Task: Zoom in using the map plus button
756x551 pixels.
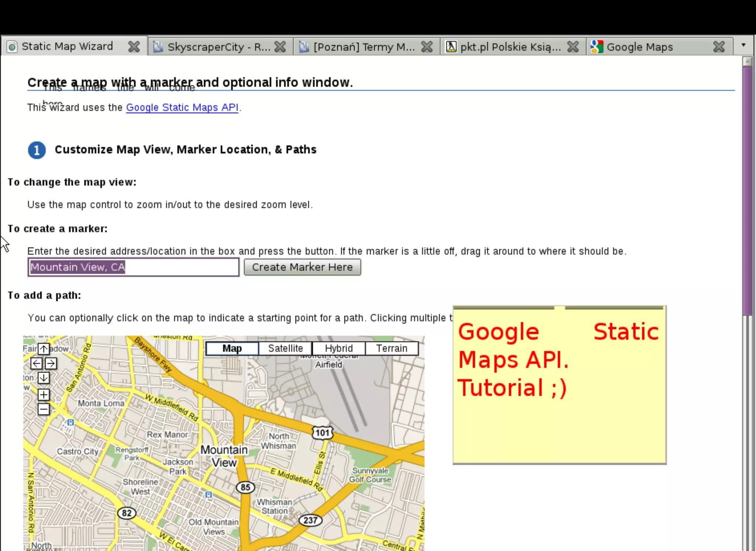Action: coord(44,394)
